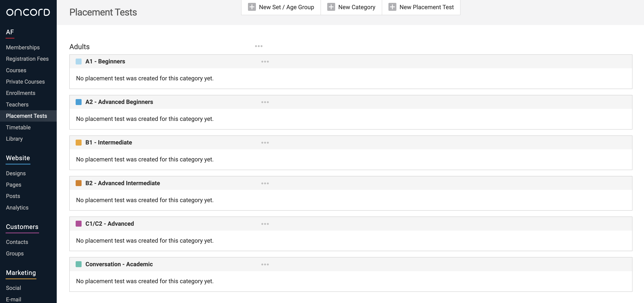The image size is (644, 303).
Task: Select the Website section heading
Action: point(18,158)
